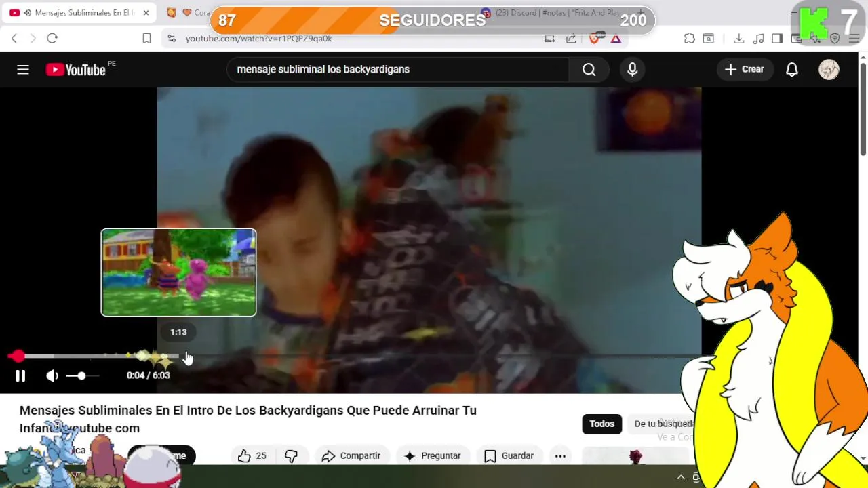This screenshot has height=488, width=868.
Task: Open the YouTube hamburger guide menu
Action: tap(23, 69)
